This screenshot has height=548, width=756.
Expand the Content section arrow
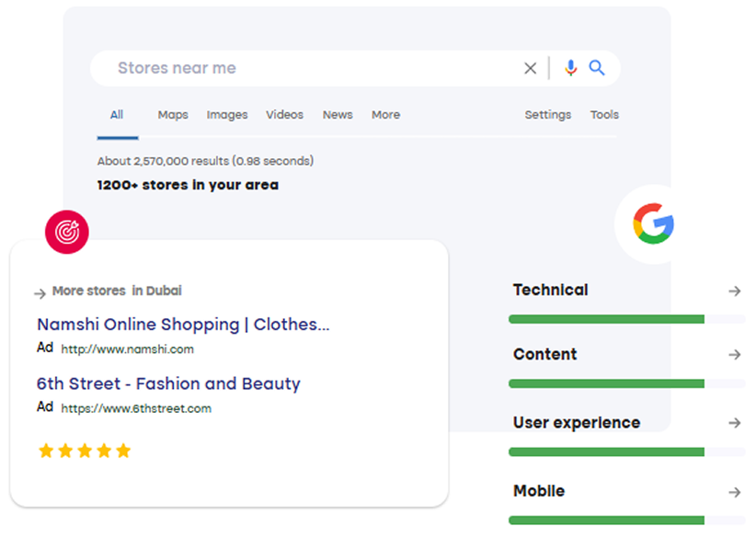click(x=734, y=355)
